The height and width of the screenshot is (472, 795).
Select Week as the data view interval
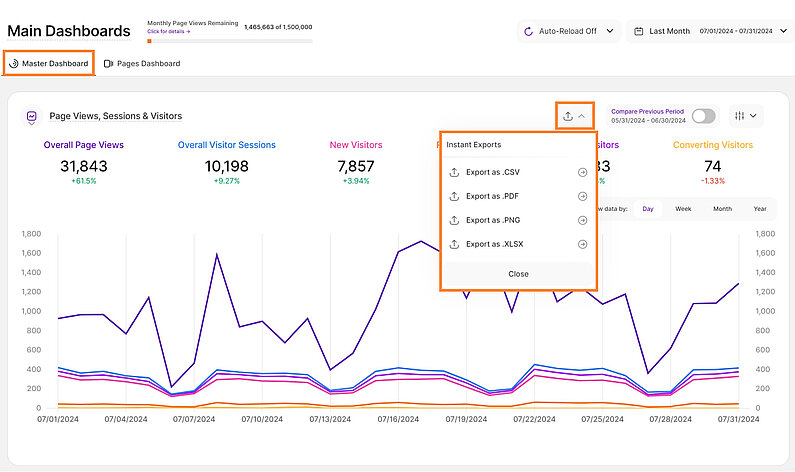(683, 209)
